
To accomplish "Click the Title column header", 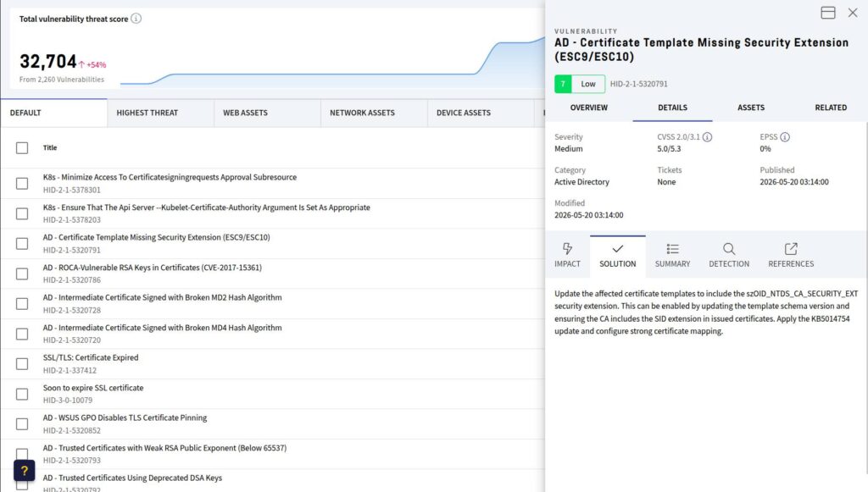I will pos(50,147).
